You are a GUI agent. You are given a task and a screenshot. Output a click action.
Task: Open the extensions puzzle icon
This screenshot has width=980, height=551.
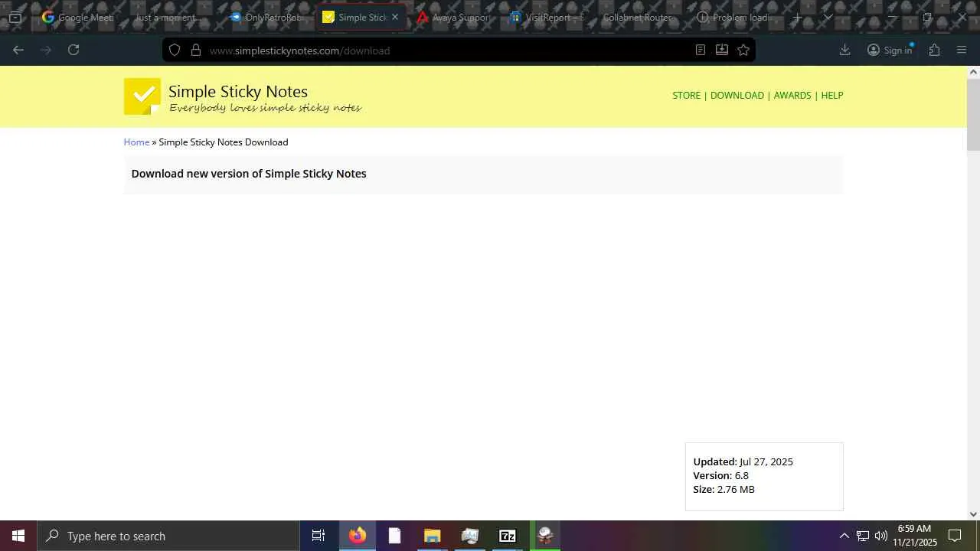(934, 50)
